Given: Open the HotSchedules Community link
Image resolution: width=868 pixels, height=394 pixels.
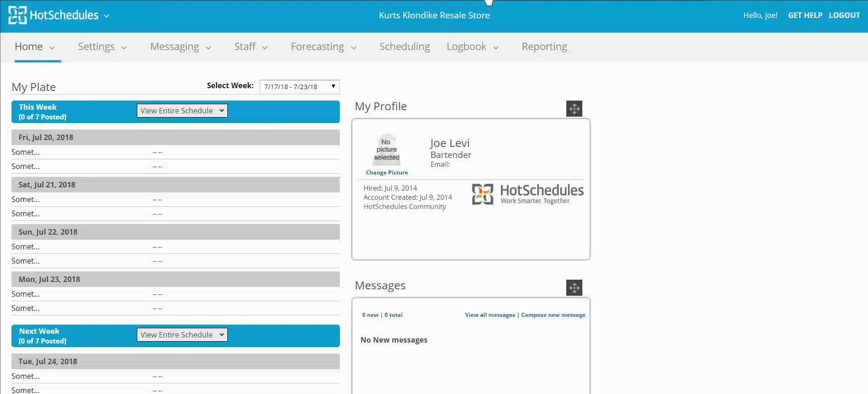Looking at the screenshot, I should (x=405, y=207).
